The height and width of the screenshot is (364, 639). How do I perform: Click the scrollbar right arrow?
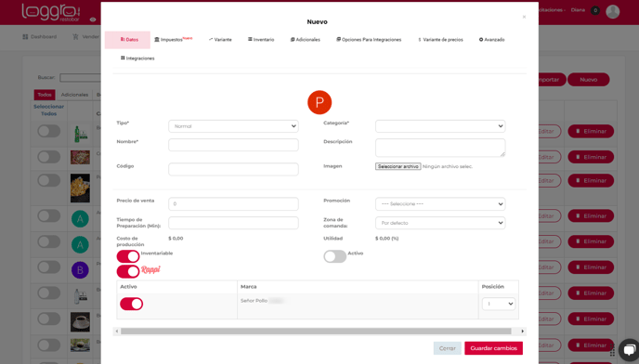pyautogui.click(x=523, y=331)
